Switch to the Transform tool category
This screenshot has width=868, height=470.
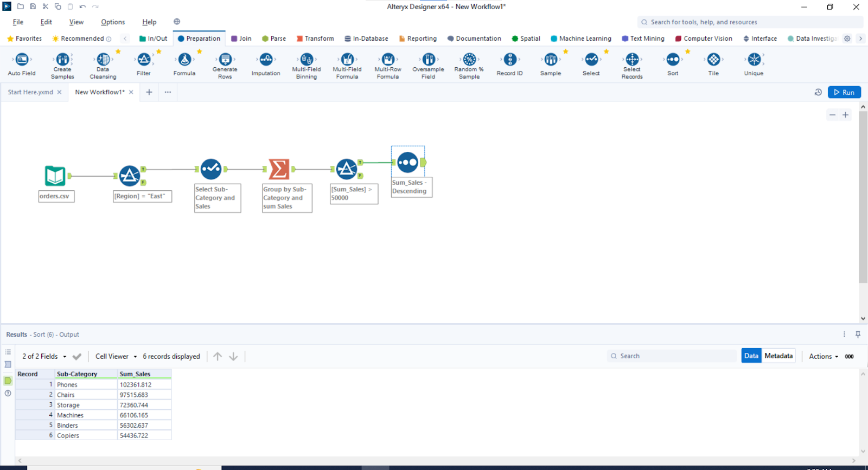[315, 38]
